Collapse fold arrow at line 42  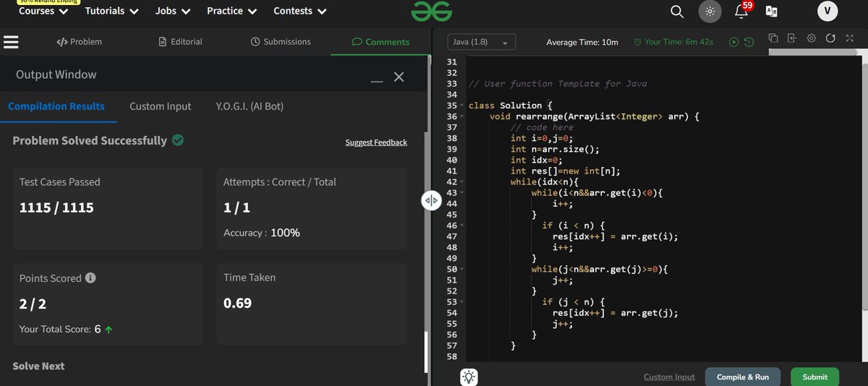click(461, 182)
